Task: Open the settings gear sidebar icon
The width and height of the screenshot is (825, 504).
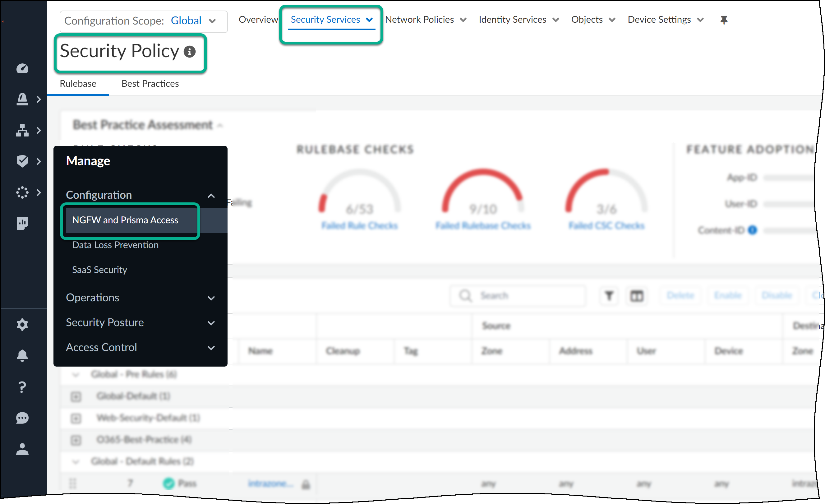Action: pyautogui.click(x=22, y=324)
